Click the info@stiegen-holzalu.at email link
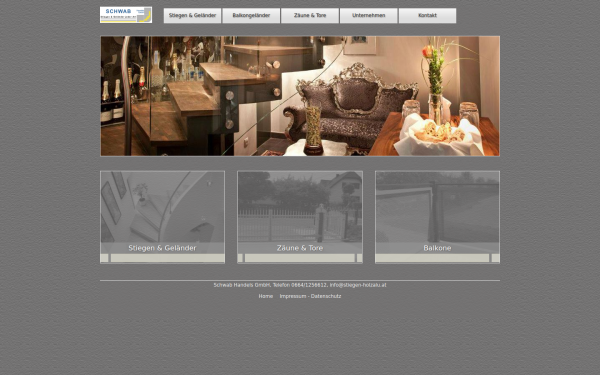The image size is (600, 375). pyautogui.click(x=358, y=285)
